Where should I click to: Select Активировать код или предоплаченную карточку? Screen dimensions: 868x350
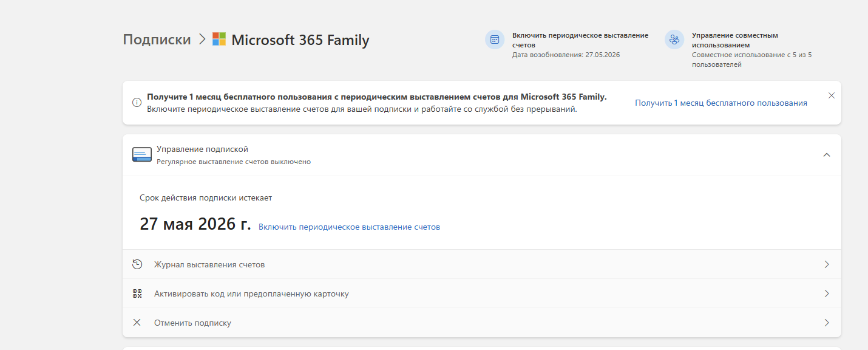pos(251,294)
